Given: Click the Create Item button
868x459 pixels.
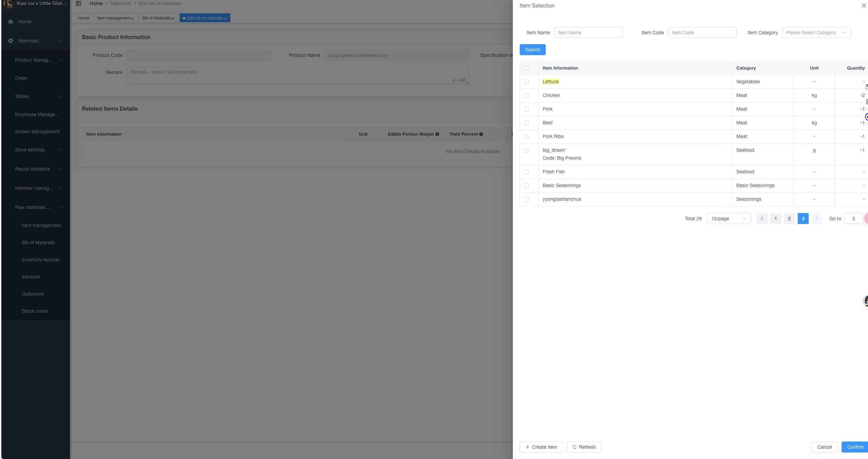Looking at the screenshot, I should click(541, 447).
